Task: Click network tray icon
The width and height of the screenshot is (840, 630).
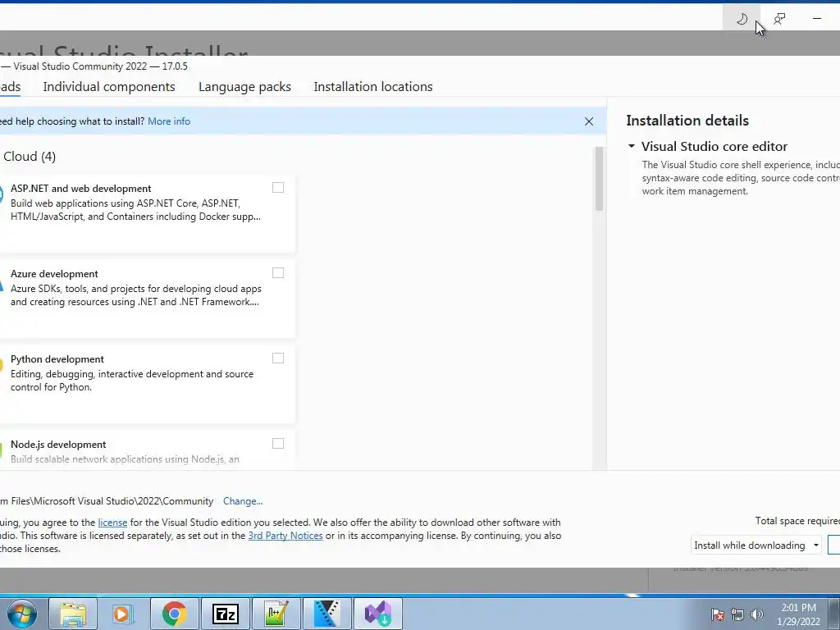Action: click(737, 614)
